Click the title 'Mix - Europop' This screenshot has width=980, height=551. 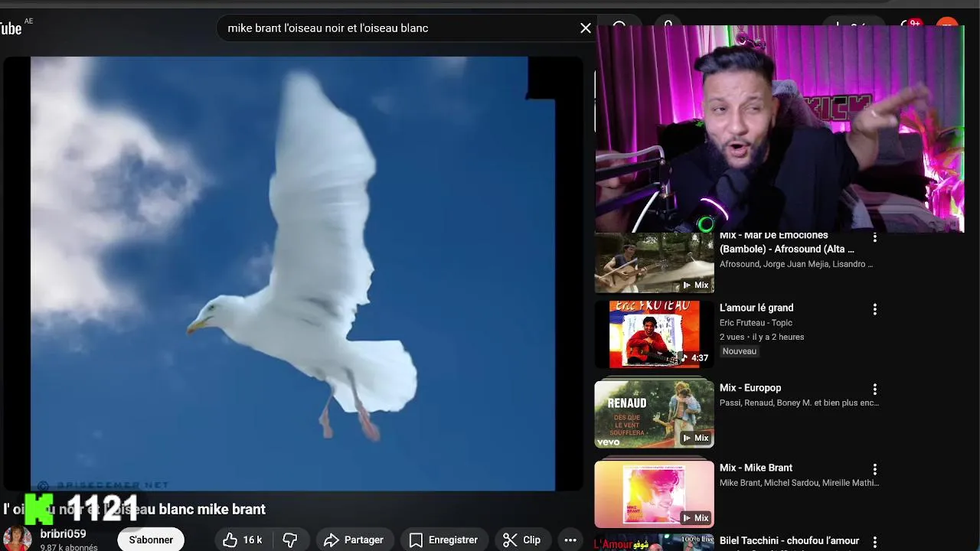pos(750,388)
